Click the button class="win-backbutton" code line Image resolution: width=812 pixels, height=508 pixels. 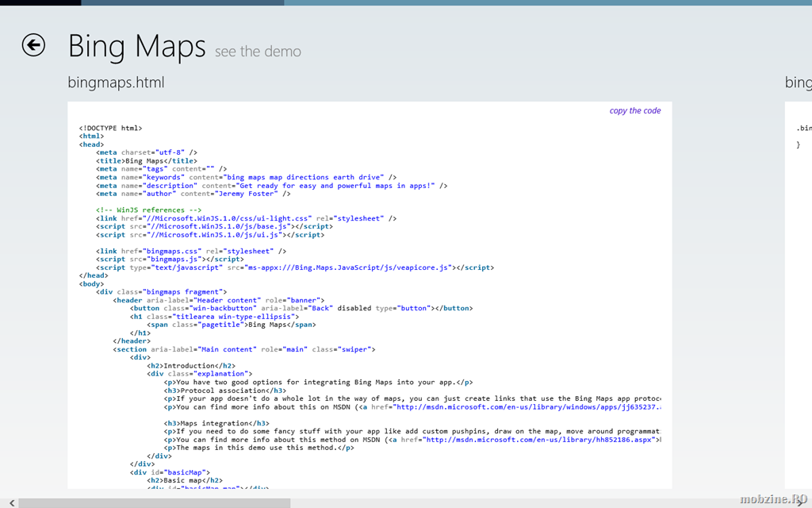[301, 309]
